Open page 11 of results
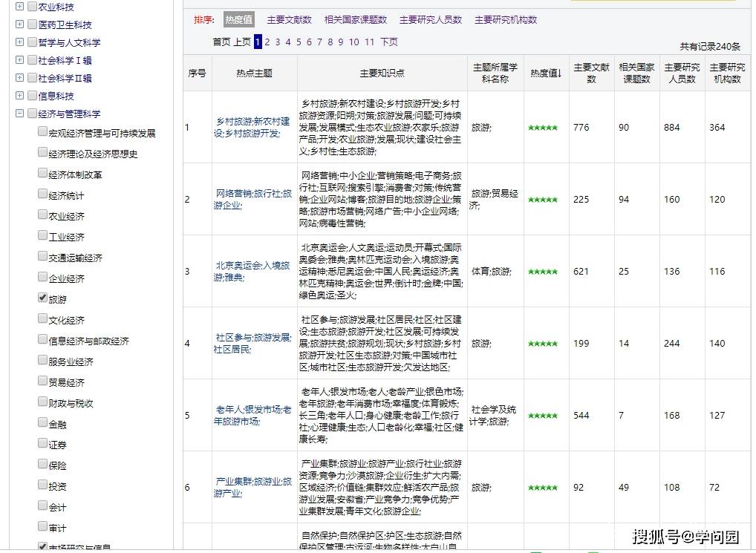Viewport: 756px width, 553px height. (369, 42)
